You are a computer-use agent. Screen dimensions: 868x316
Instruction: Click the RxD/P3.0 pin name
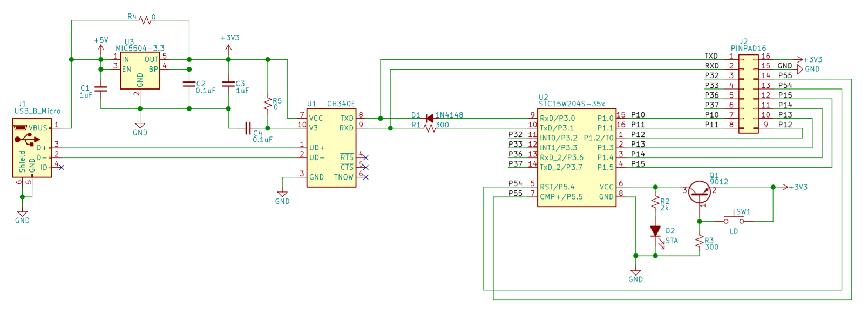coord(558,118)
